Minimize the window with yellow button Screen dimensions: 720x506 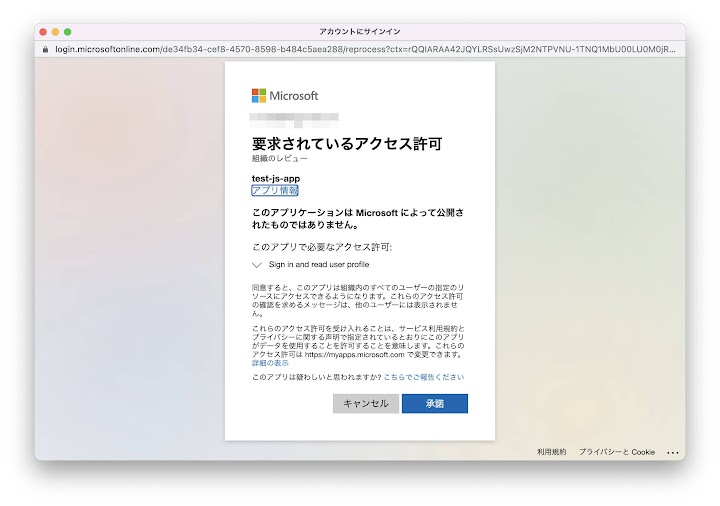(x=55, y=32)
